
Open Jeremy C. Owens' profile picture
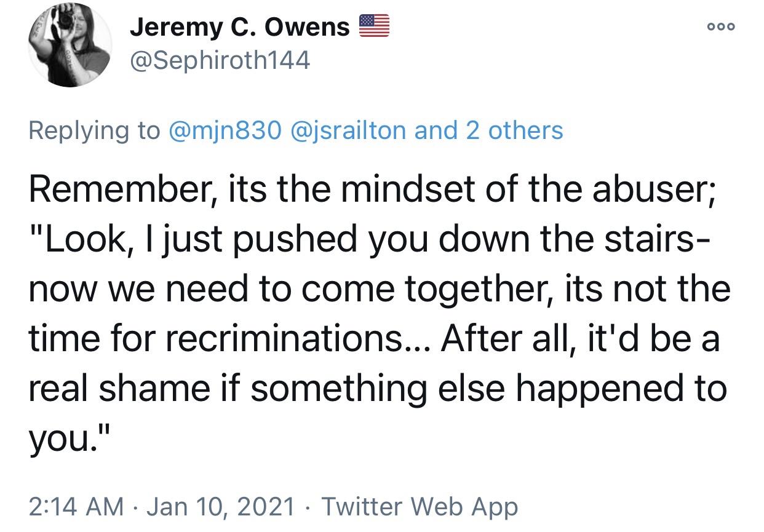(x=70, y=45)
